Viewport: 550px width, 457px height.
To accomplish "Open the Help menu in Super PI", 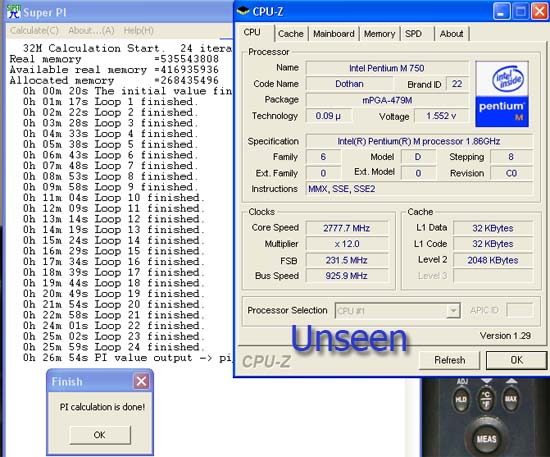I will click(139, 31).
